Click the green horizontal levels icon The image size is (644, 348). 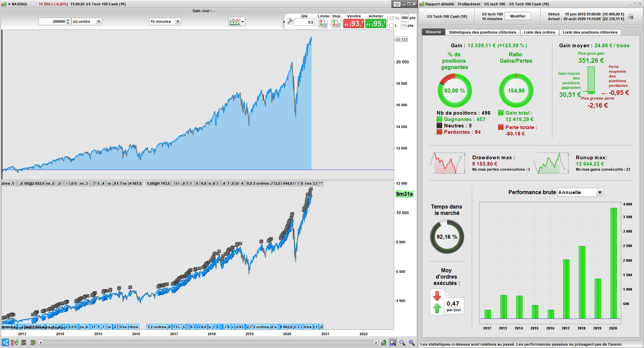(x=33, y=342)
